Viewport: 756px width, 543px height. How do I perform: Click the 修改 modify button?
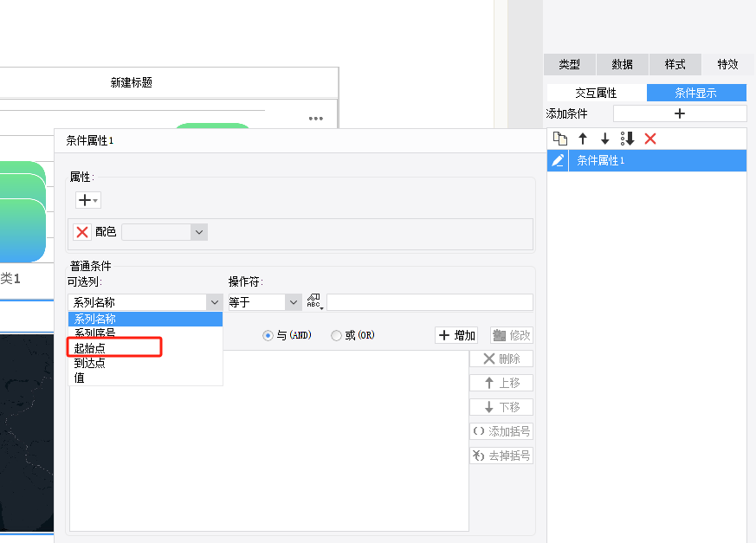click(x=512, y=335)
